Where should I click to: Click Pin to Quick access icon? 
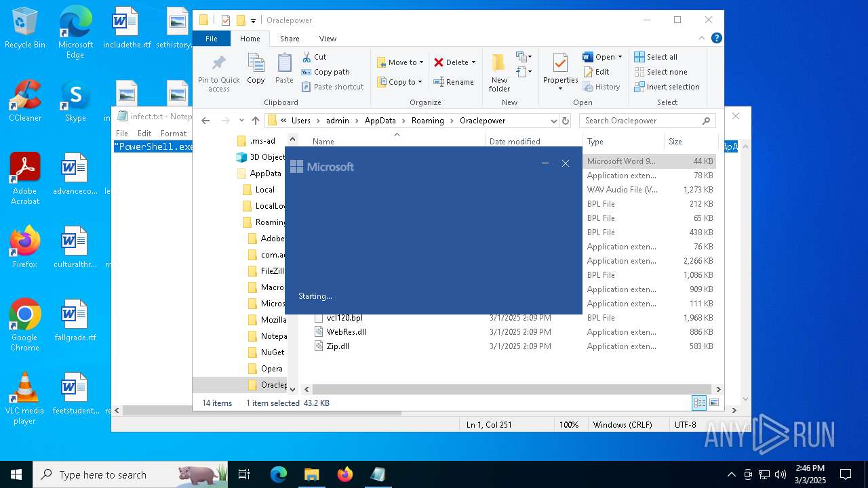pyautogui.click(x=218, y=73)
